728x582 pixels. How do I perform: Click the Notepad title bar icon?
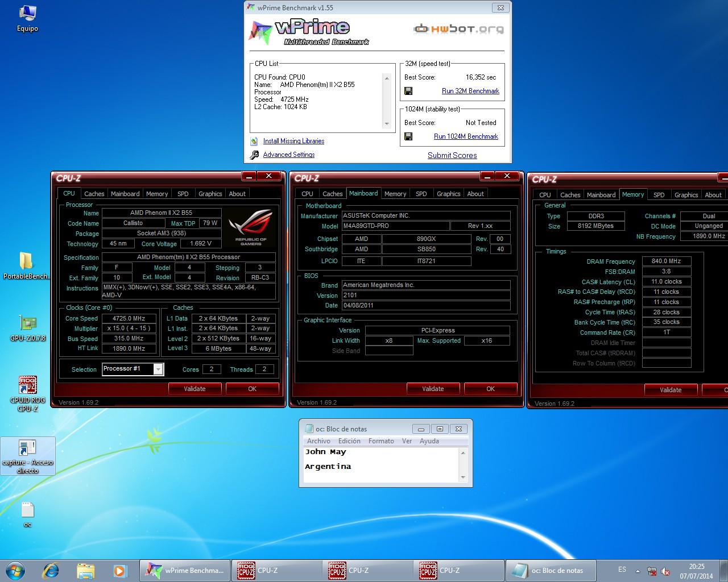309,429
